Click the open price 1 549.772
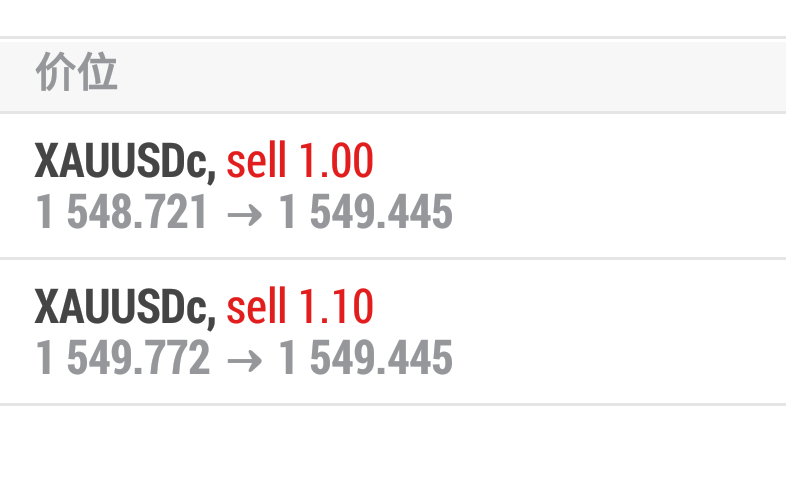Image resolution: width=786 pixels, height=489 pixels. pyautogui.click(x=122, y=358)
